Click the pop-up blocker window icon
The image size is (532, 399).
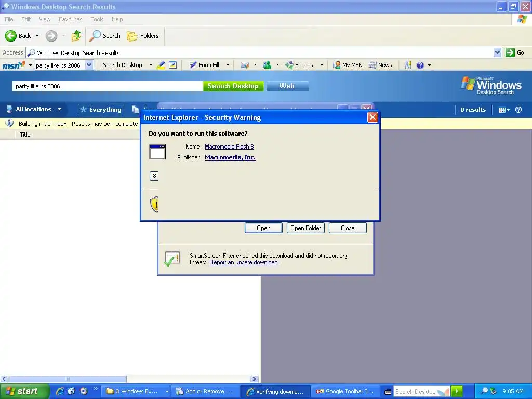coord(172,65)
